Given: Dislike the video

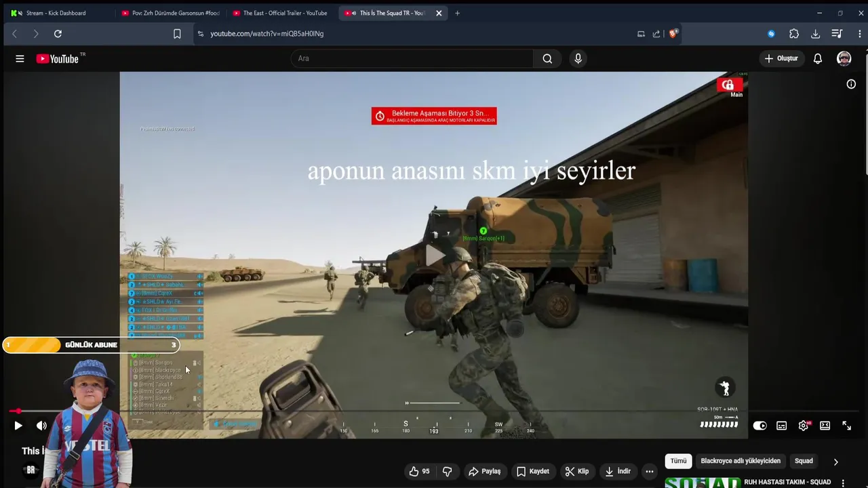Looking at the screenshot, I should click(x=447, y=471).
